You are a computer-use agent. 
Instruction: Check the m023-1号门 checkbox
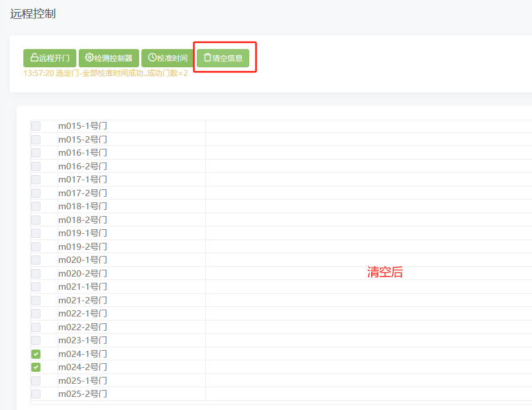36,340
